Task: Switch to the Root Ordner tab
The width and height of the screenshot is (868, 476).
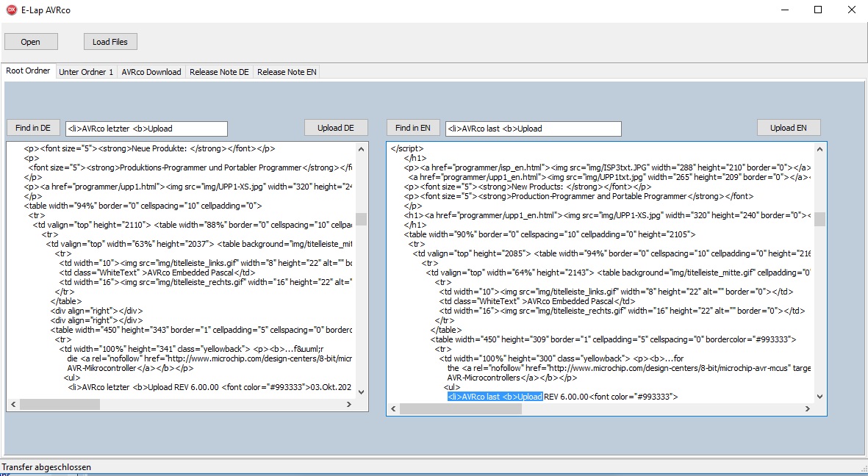Action: click(28, 71)
